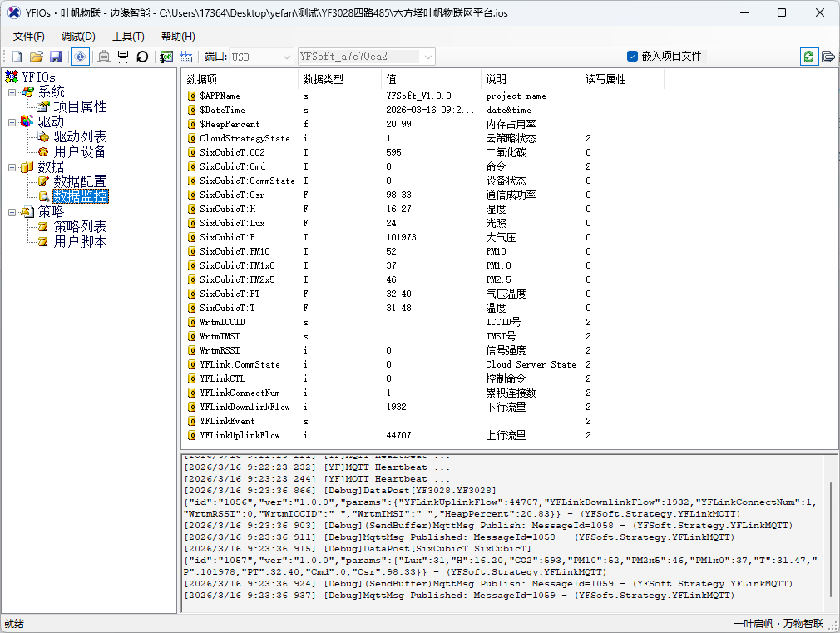Save the project with the floppy disk icon
The image size is (840, 633).
point(56,57)
